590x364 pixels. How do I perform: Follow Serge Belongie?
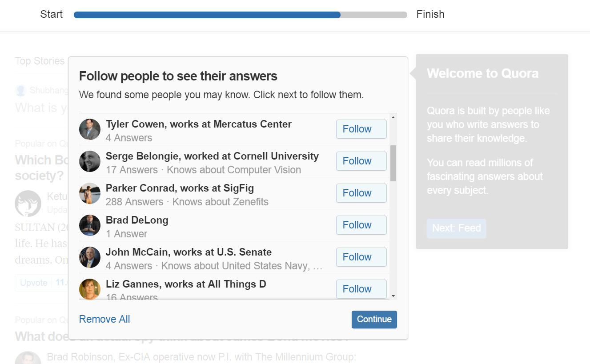(x=361, y=161)
